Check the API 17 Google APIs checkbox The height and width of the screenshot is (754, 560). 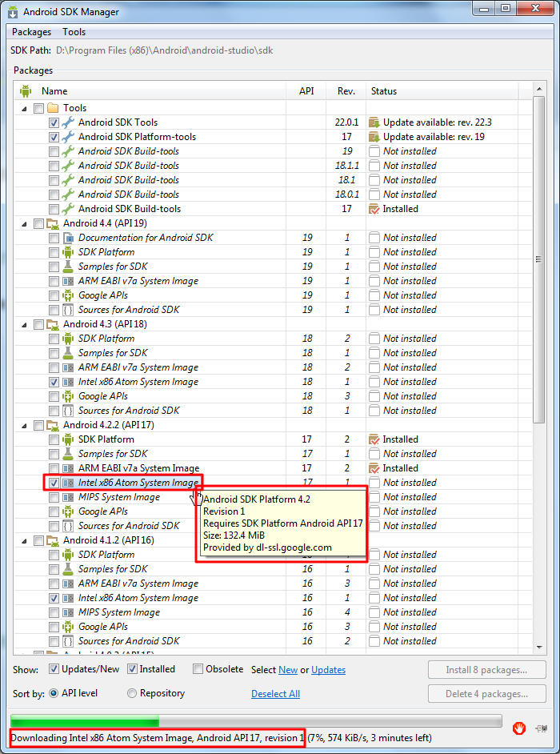54,512
